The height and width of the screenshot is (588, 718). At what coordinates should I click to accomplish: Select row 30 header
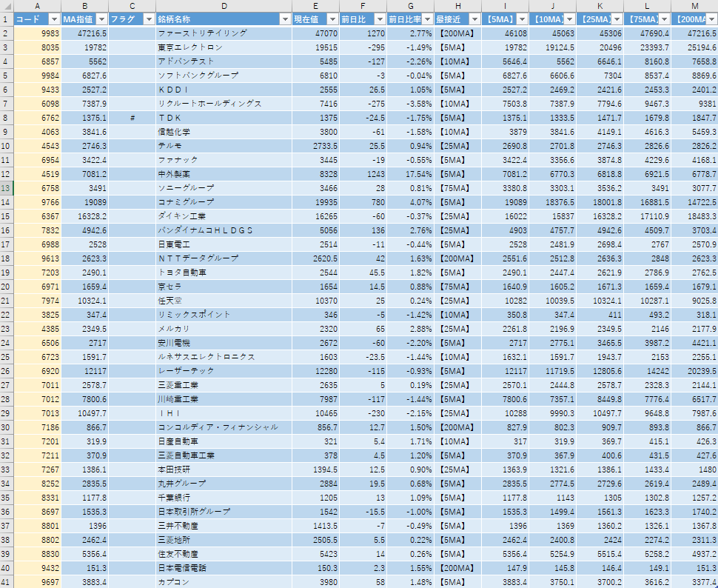pos(7,427)
